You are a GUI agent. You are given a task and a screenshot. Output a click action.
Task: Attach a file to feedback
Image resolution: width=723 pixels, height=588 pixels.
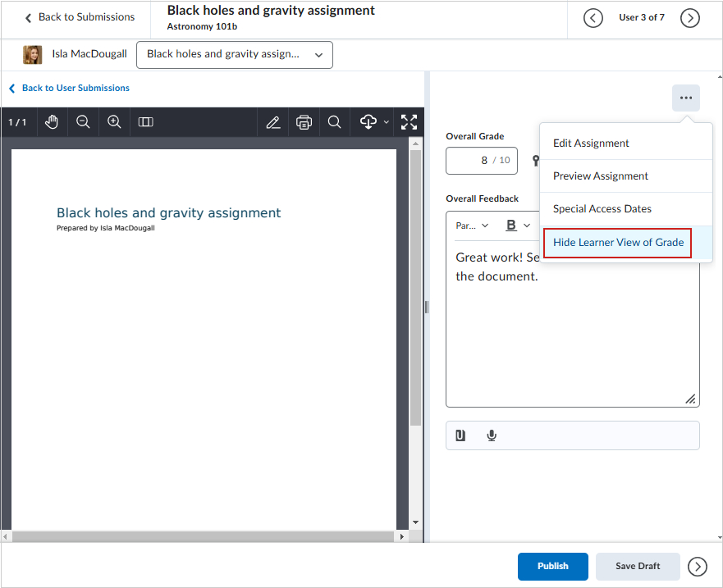(x=460, y=435)
